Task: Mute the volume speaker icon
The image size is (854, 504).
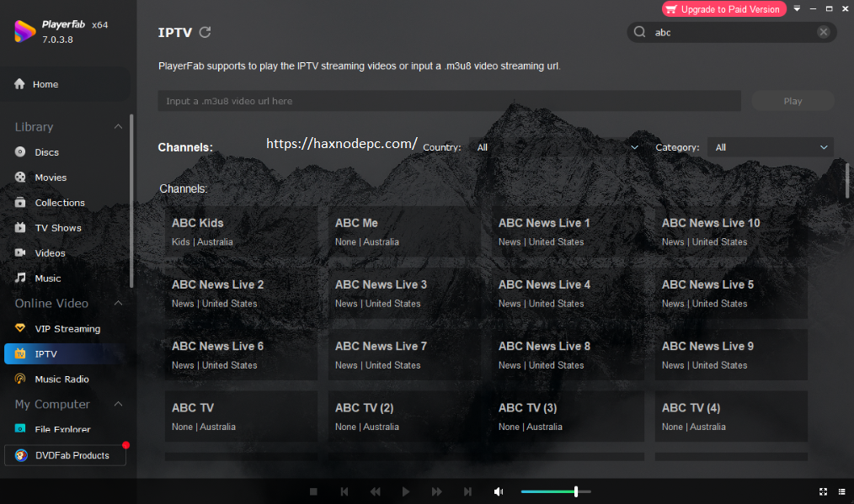Action: (x=499, y=491)
